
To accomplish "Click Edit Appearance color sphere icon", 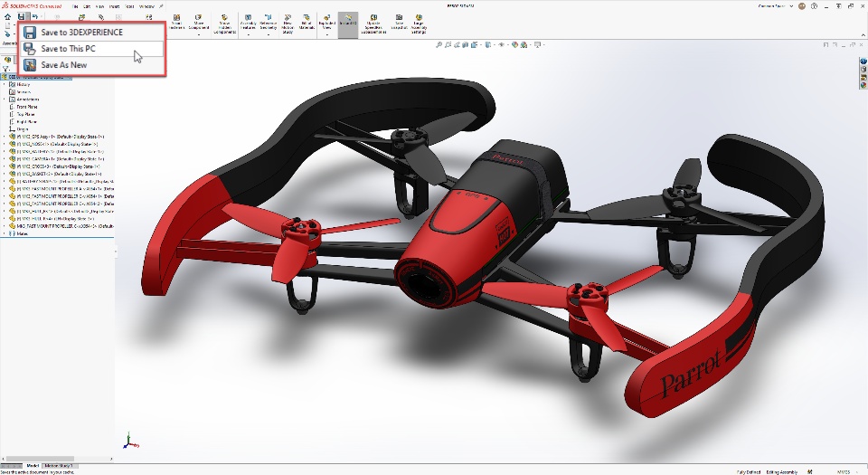I will pos(514,45).
